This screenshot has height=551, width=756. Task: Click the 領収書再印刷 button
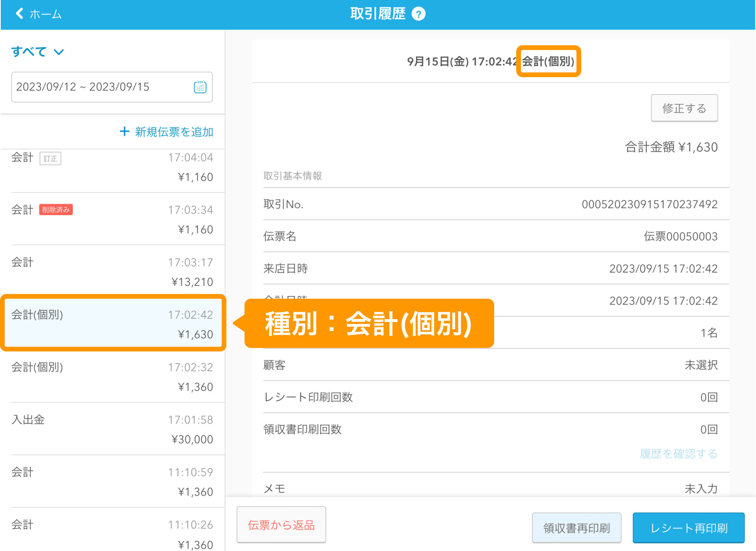576,528
